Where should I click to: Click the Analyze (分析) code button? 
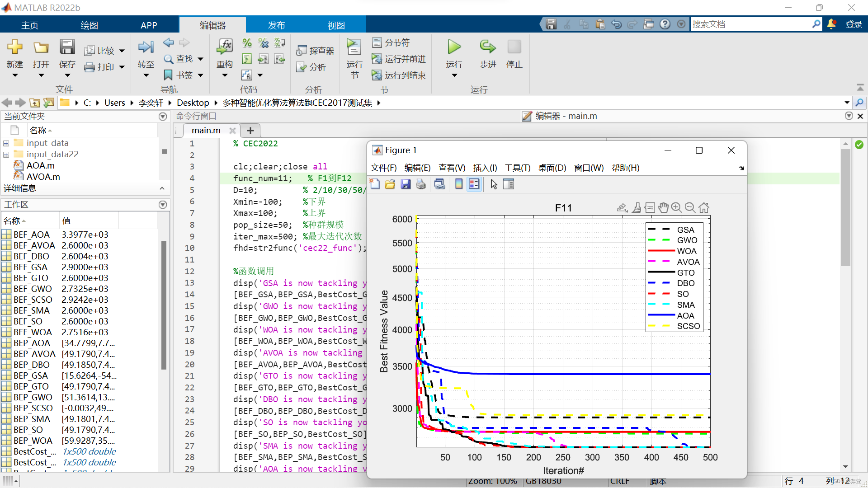(x=311, y=67)
